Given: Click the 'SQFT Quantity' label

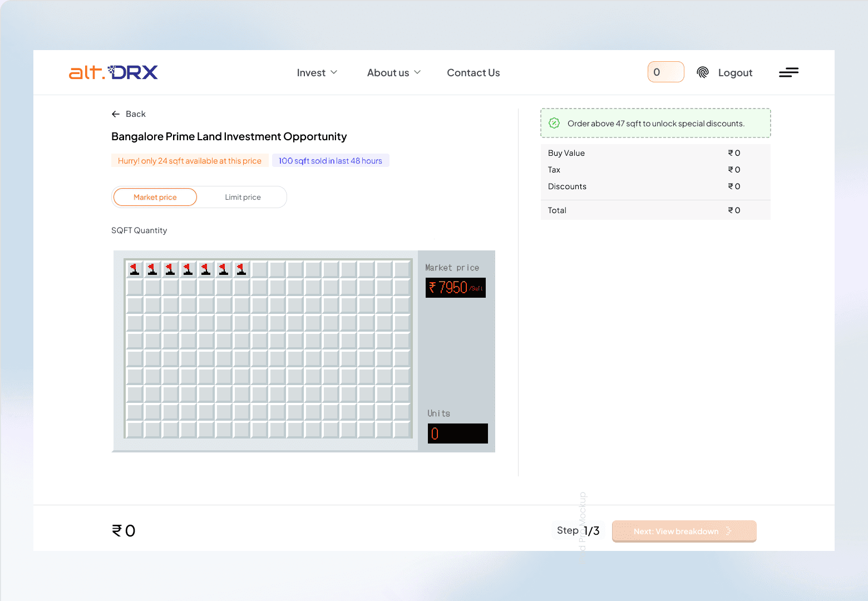Looking at the screenshot, I should click(139, 230).
